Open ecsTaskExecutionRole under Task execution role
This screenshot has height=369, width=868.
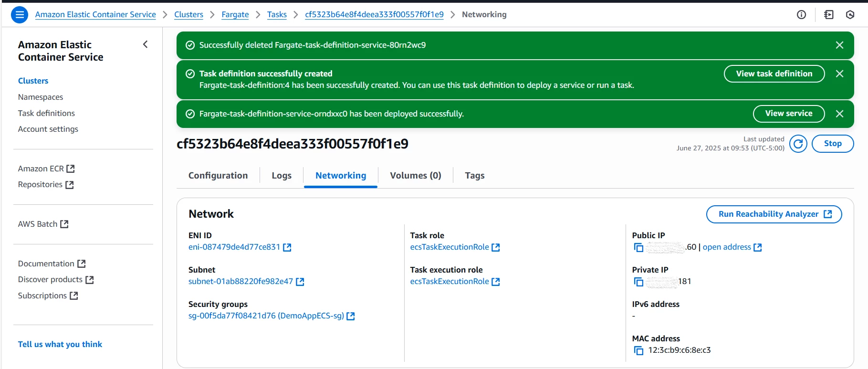[x=450, y=282]
